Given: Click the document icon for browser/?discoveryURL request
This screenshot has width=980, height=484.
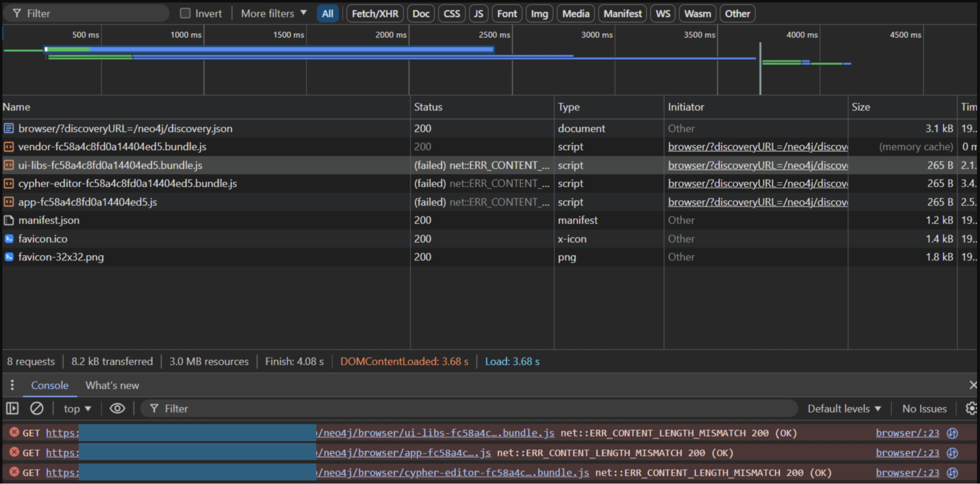Looking at the screenshot, I should 8,129.
